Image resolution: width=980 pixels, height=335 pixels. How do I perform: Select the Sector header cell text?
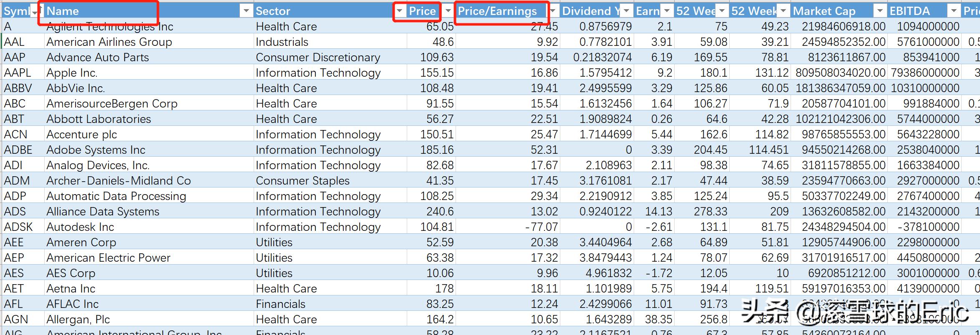pyautogui.click(x=273, y=11)
